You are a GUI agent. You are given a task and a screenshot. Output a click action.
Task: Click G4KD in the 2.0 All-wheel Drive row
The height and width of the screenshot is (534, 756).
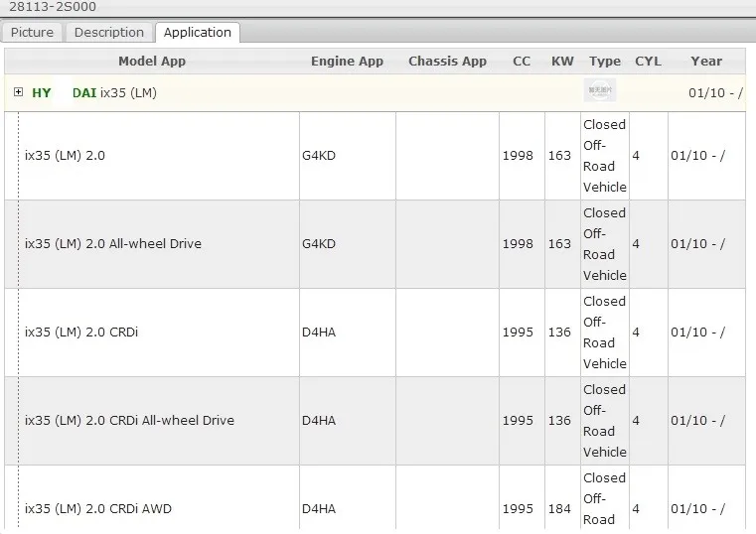tap(319, 243)
